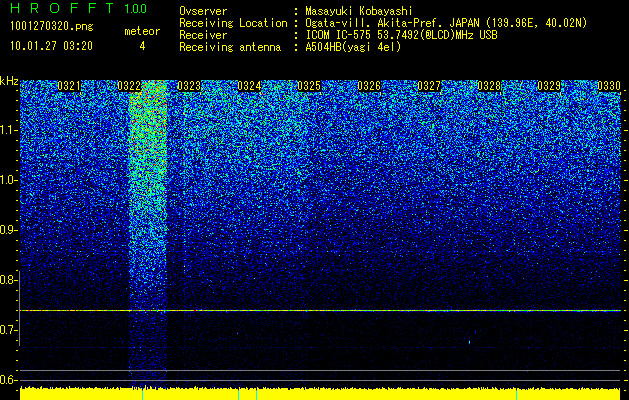Image resolution: width=629 pixels, height=400 pixels.
Task: Click the meteor count value 4
Action: (142, 46)
